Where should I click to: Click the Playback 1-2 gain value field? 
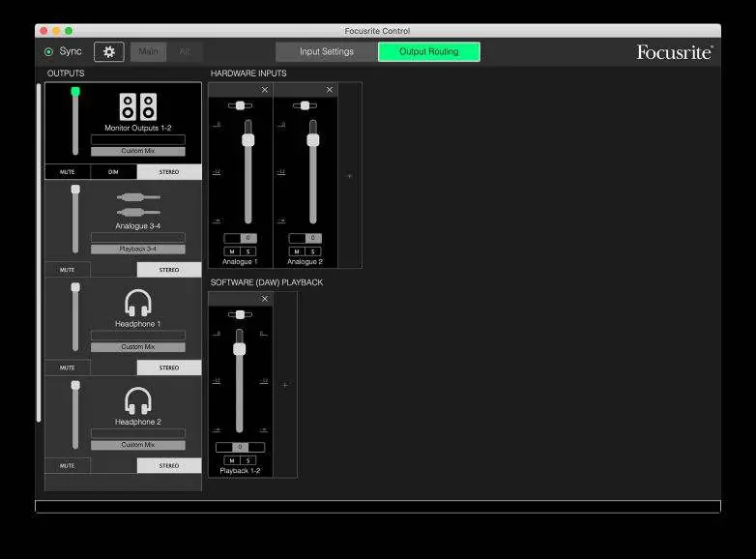[x=240, y=447]
